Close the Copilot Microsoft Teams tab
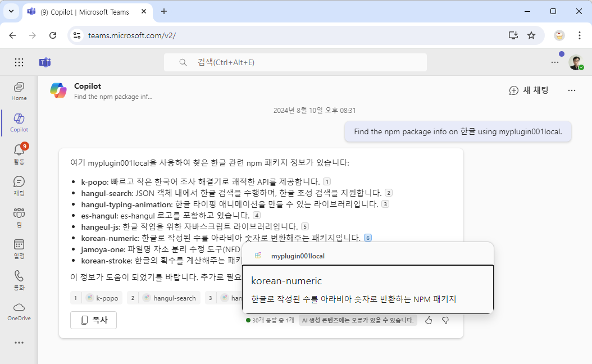Viewport: 592px width, 364px height. coord(144,12)
